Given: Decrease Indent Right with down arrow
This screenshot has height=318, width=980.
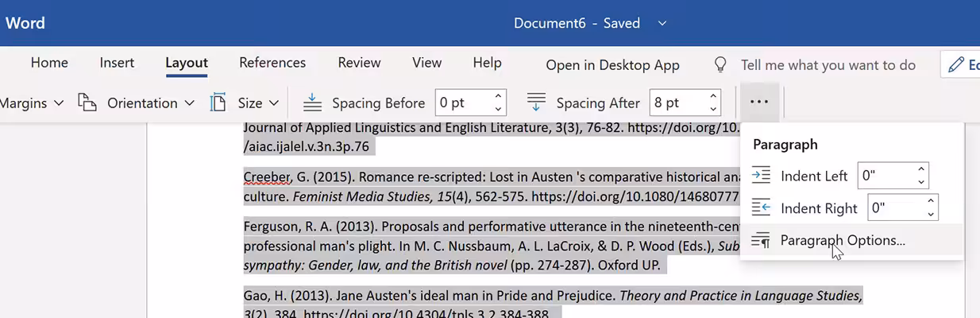Looking at the screenshot, I should point(931,214).
